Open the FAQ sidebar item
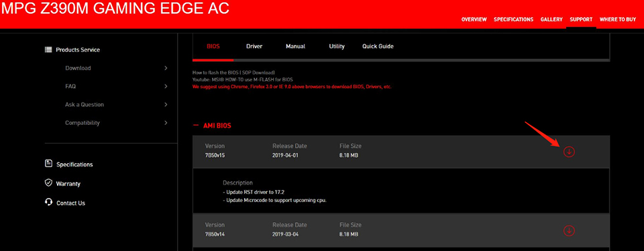Image resolution: width=644 pixels, height=251 pixels. (70, 87)
